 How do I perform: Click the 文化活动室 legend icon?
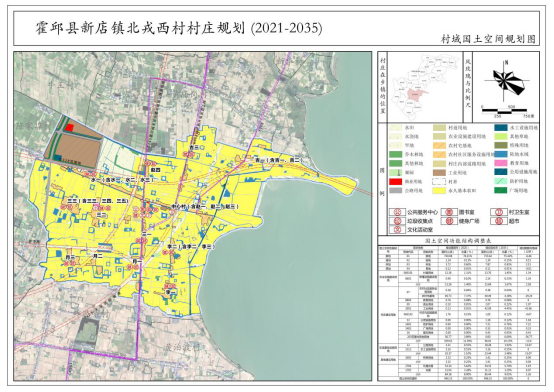[x=397, y=230]
